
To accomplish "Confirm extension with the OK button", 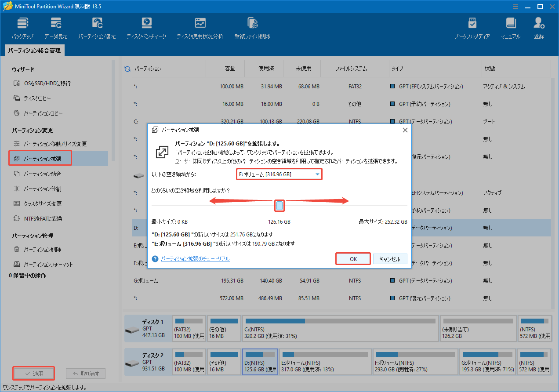I will (353, 258).
